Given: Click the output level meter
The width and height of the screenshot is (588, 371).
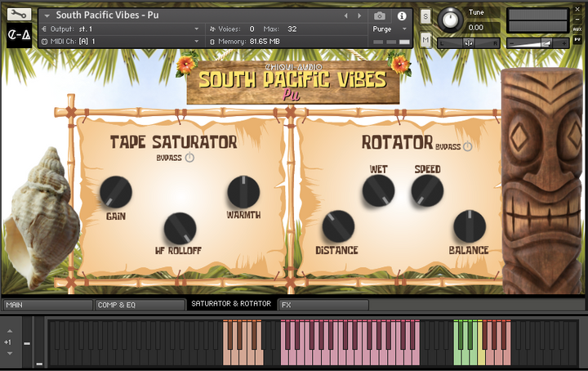Looking at the screenshot, I should click(537, 20).
